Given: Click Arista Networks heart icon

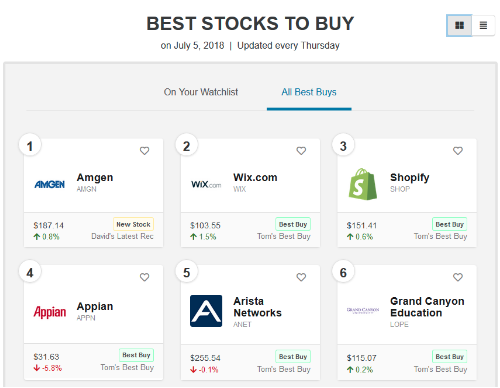Looking at the screenshot, I should [x=301, y=277].
